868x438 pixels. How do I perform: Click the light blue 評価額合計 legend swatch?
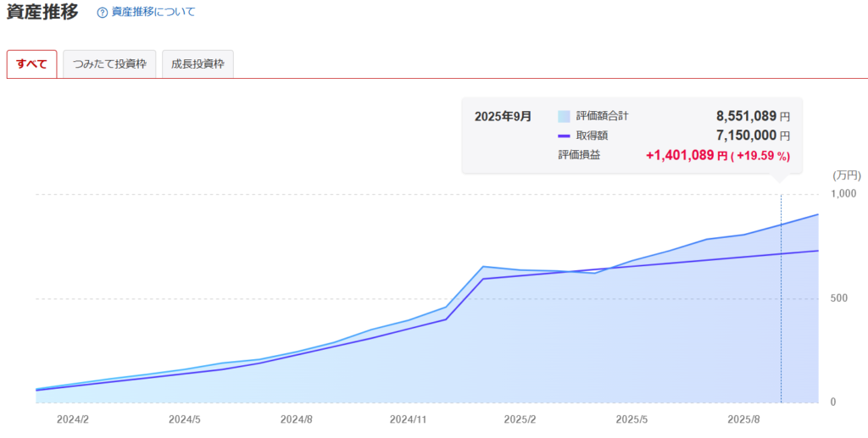(x=564, y=116)
